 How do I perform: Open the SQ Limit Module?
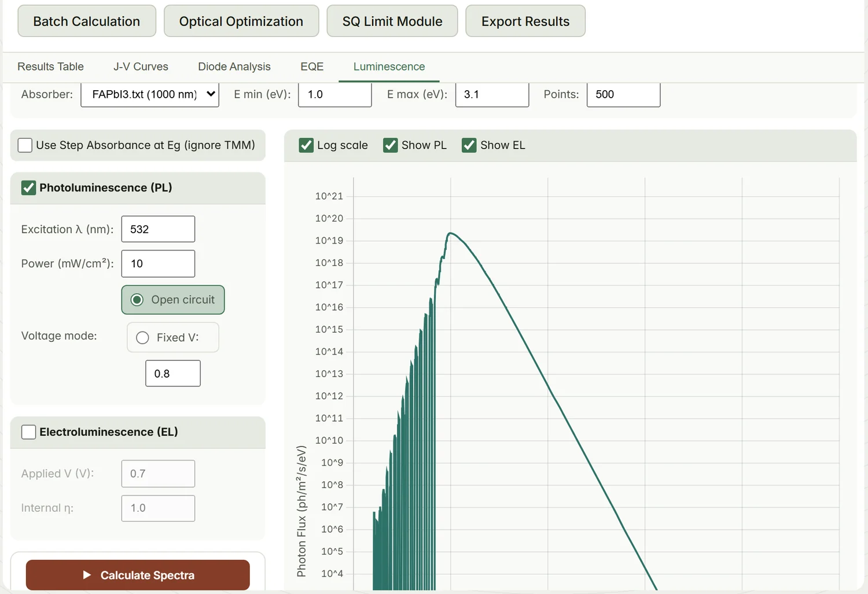(x=392, y=21)
